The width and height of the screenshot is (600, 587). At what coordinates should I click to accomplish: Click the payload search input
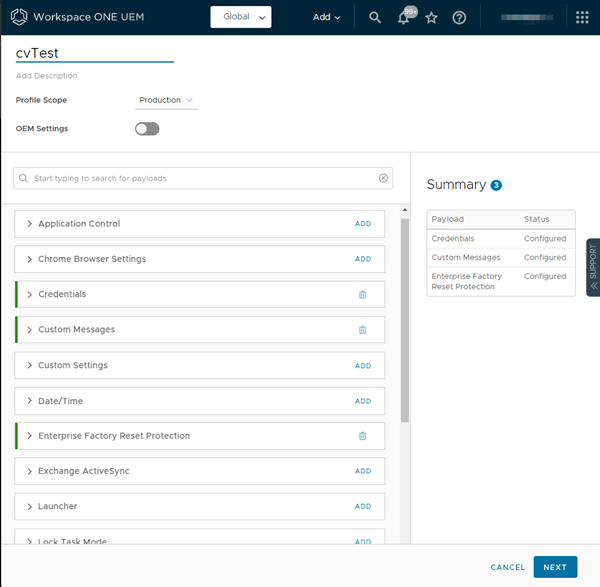click(x=203, y=178)
